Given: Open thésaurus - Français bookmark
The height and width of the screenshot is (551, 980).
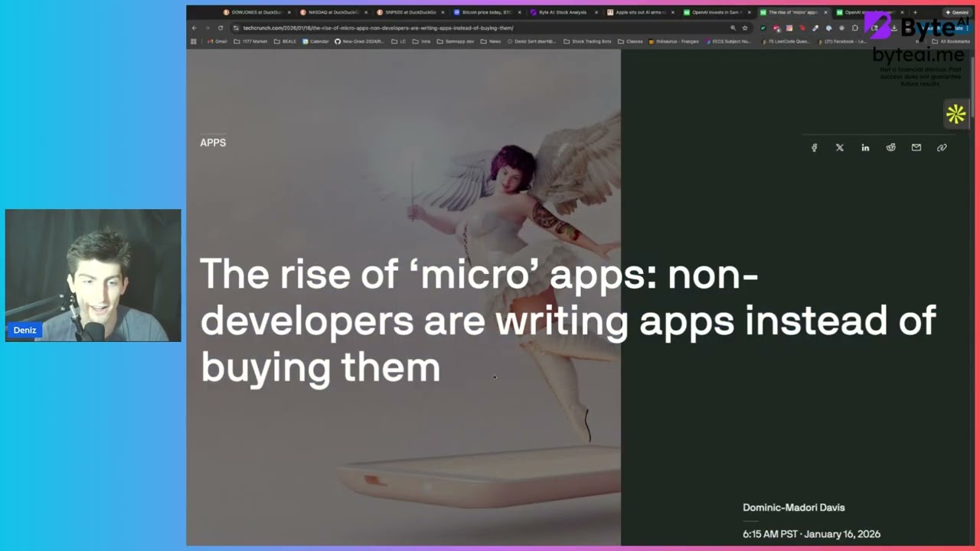Looking at the screenshot, I should 674,41.
